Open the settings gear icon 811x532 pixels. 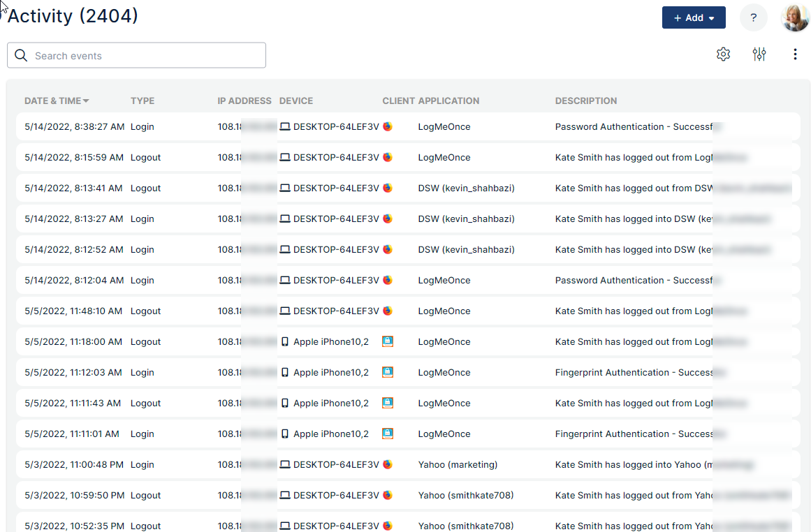(723, 54)
